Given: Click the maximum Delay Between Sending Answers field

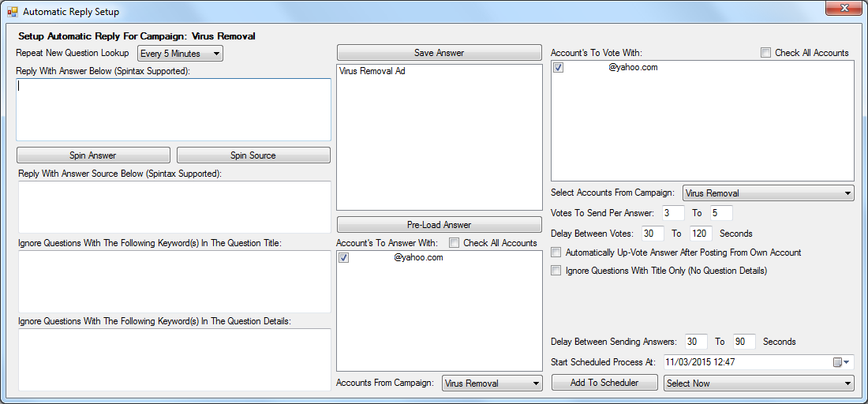Looking at the screenshot, I should point(744,342).
